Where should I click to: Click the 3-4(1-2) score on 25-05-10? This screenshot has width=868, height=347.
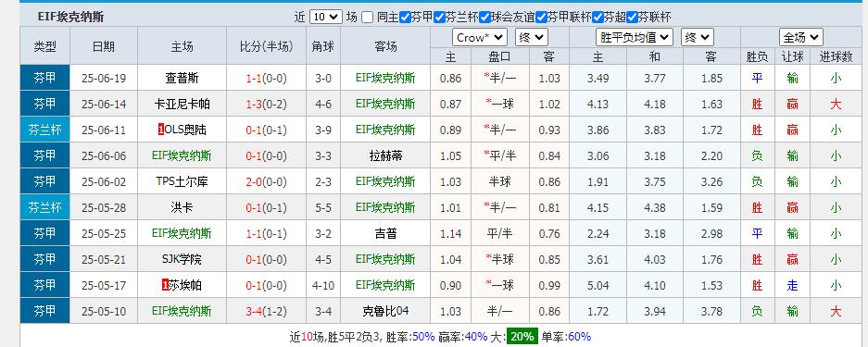coord(266,311)
